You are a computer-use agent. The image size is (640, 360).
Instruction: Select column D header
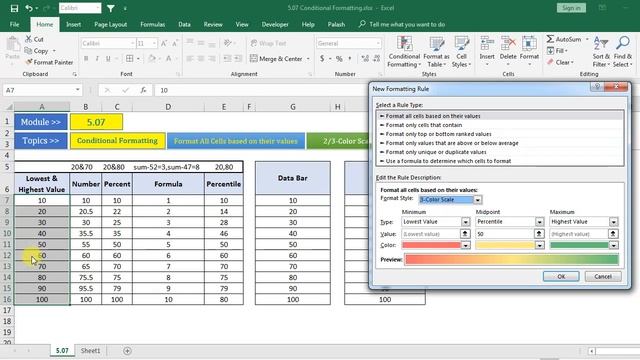[x=168, y=107]
